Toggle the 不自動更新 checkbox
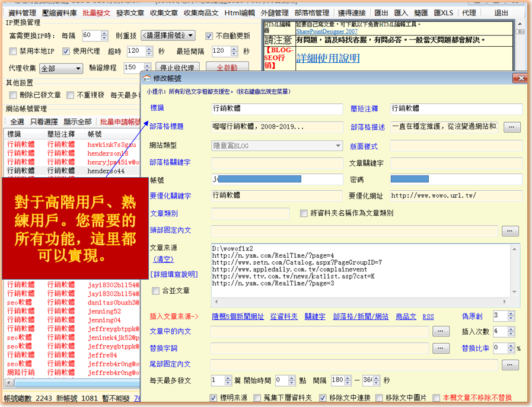The image size is (532, 407). coord(209,36)
